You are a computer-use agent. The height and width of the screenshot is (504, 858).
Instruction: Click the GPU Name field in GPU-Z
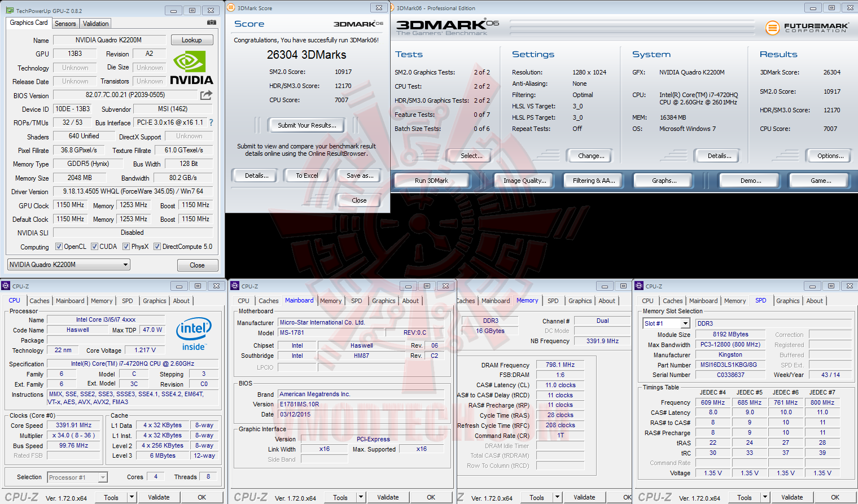click(x=109, y=40)
